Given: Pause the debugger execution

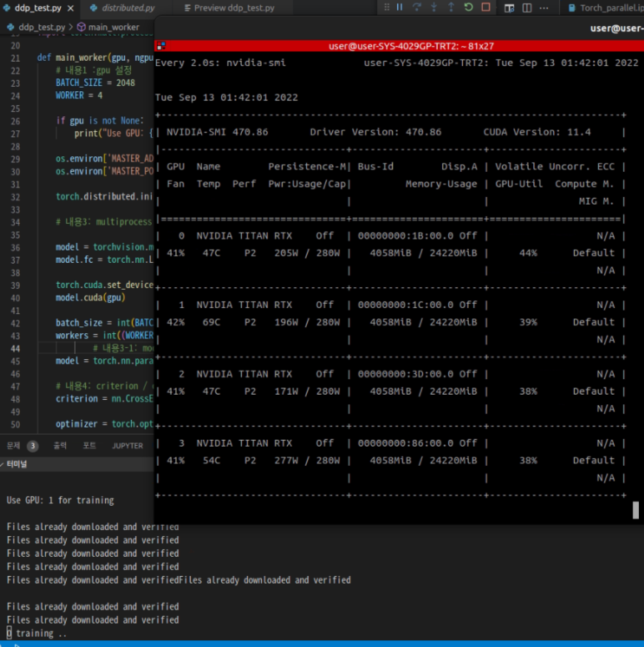Looking at the screenshot, I should point(400,8).
